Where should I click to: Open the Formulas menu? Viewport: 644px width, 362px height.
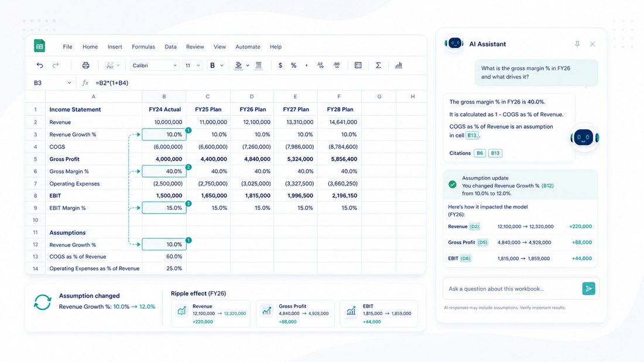(x=143, y=47)
